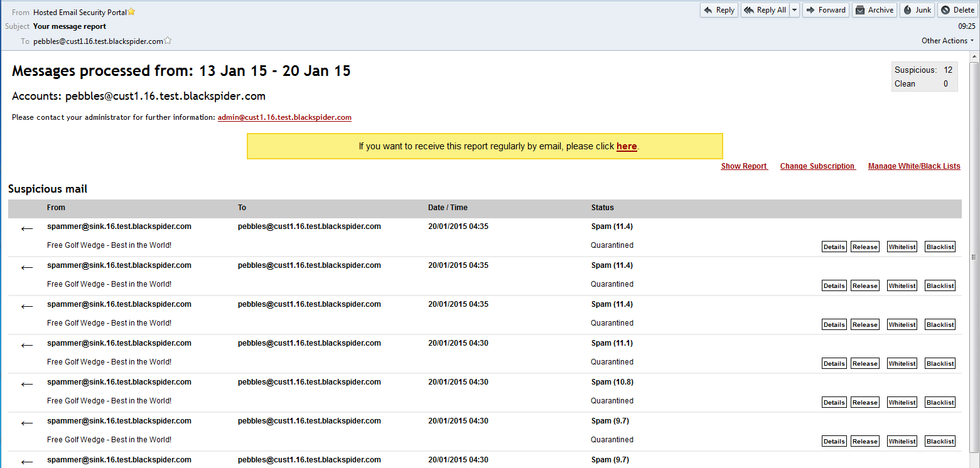Mark the email as Junk
980x468 pixels.
pyautogui.click(x=917, y=9)
